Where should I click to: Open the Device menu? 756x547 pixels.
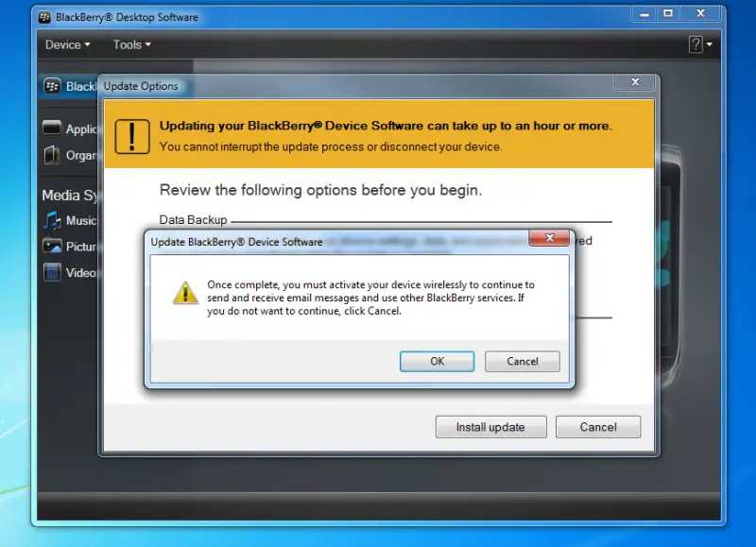67,44
